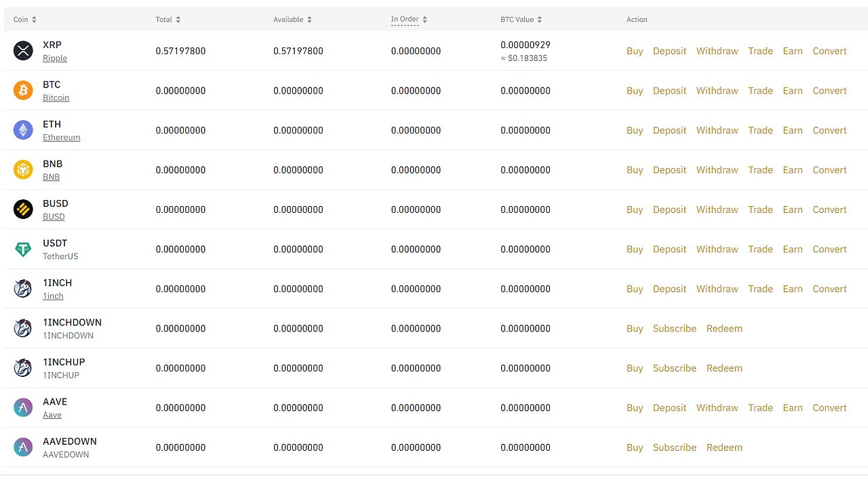Buy AAVEDOWN in its row
The height and width of the screenshot is (480, 868).
click(x=635, y=447)
